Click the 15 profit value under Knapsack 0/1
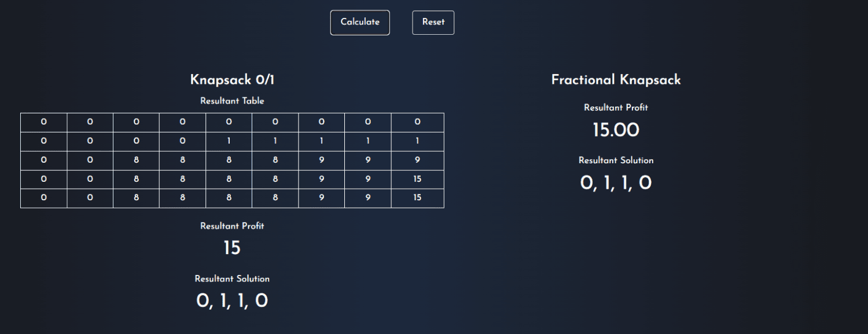The image size is (868, 334). point(232,248)
